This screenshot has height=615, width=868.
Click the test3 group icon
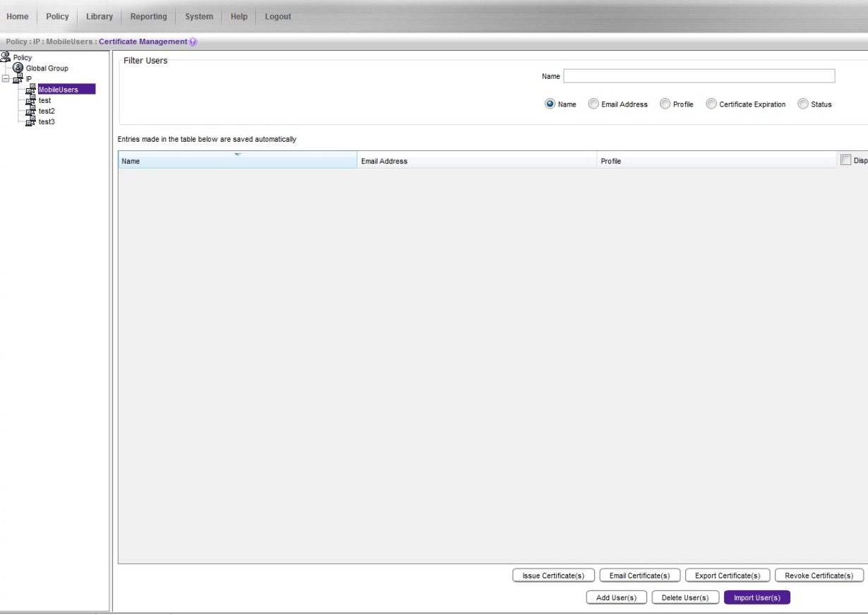coord(30,121)
